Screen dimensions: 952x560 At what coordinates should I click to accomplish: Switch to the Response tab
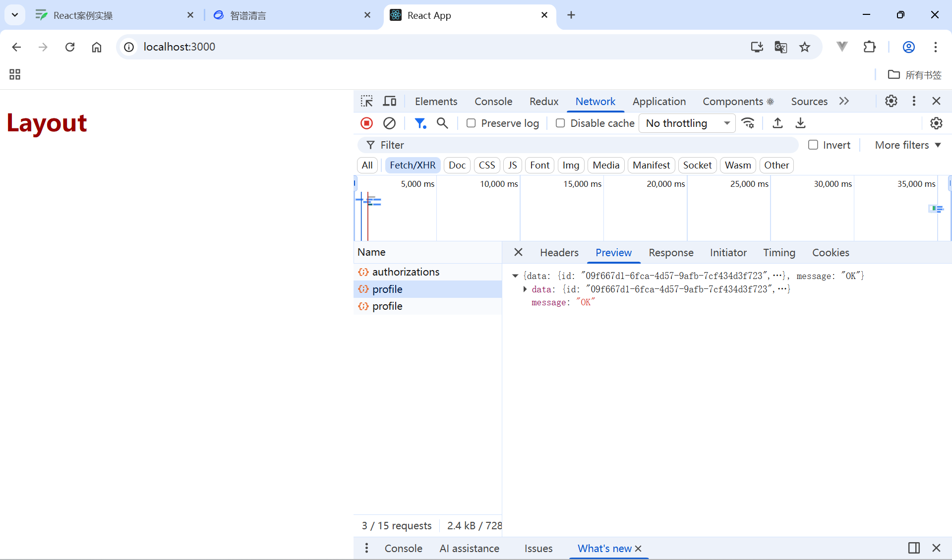pyautogui.click(x=671, y=252)
